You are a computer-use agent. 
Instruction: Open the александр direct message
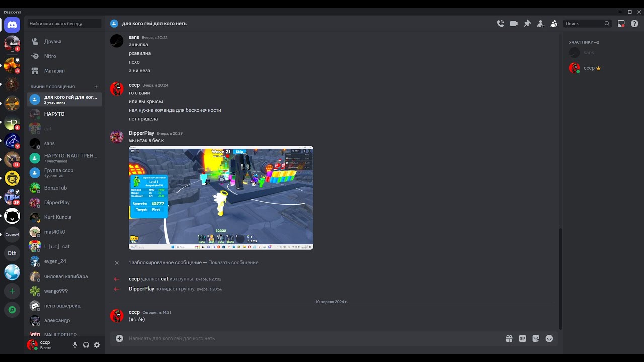click(64, 320)
